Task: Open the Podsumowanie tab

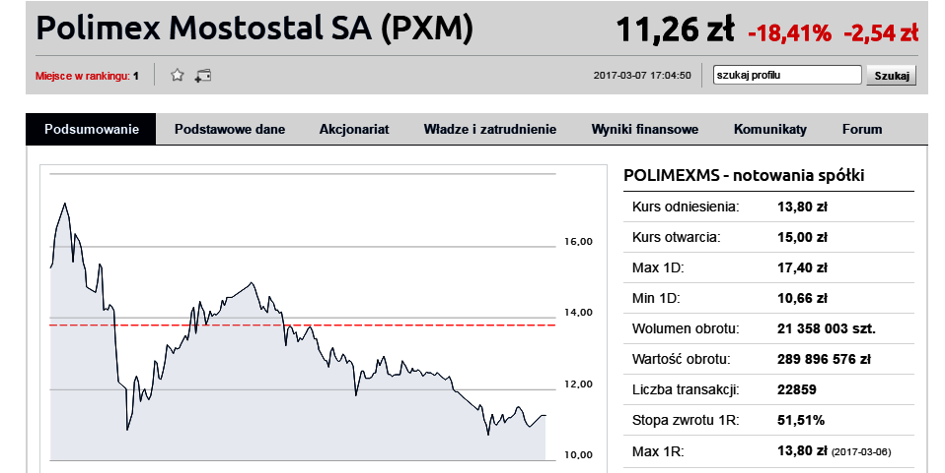Action: (91, 129)
